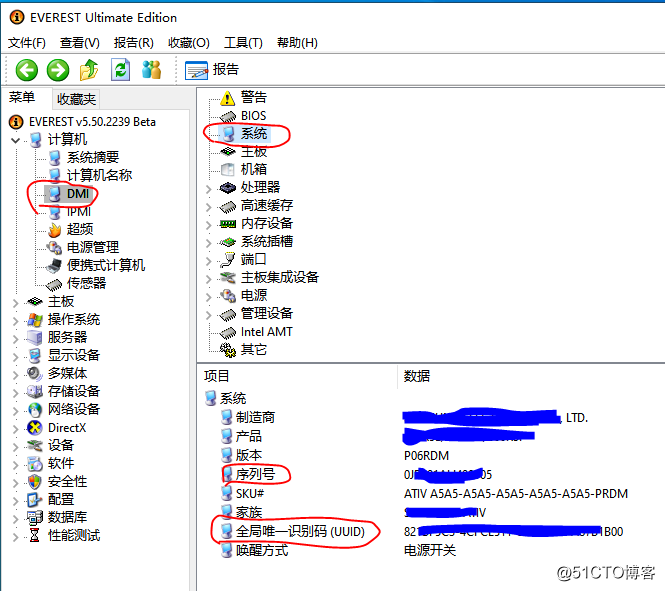The height and width of the screenshot is (591, 665).
Task: Click the 安全性 shield icon
Action: click(35, 482)
